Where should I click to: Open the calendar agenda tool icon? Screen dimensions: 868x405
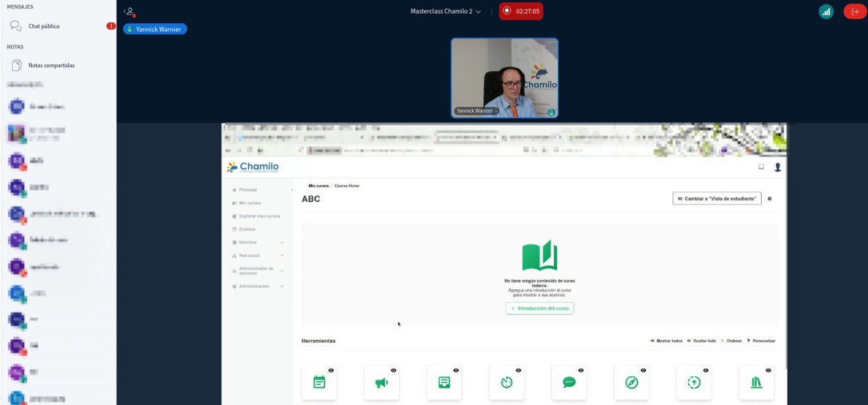tap(319, 382)
